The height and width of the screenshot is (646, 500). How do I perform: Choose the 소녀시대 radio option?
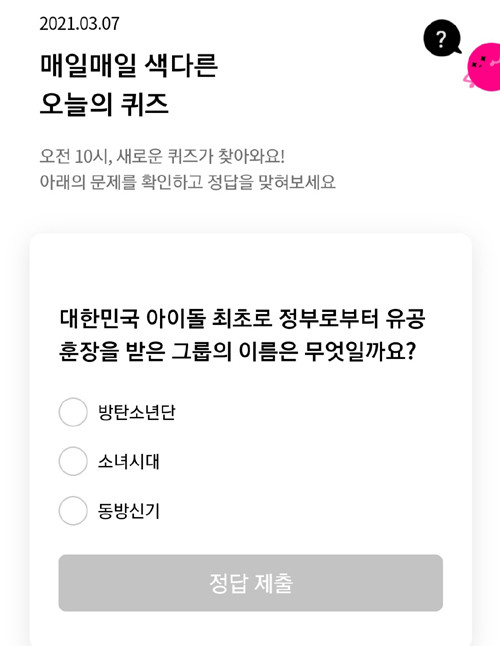(x=73, y=461)
